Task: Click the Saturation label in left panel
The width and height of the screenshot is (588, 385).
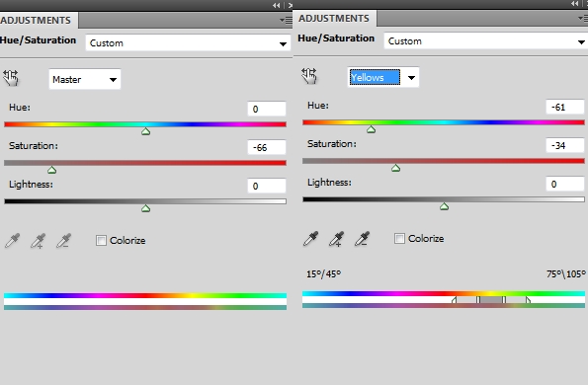Action: tap(34, 145)
